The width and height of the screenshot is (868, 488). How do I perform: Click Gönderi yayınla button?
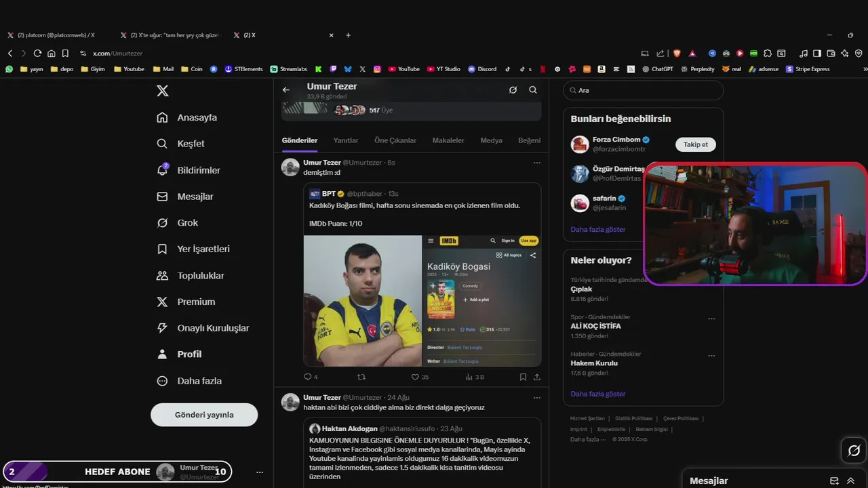point(204,415)
